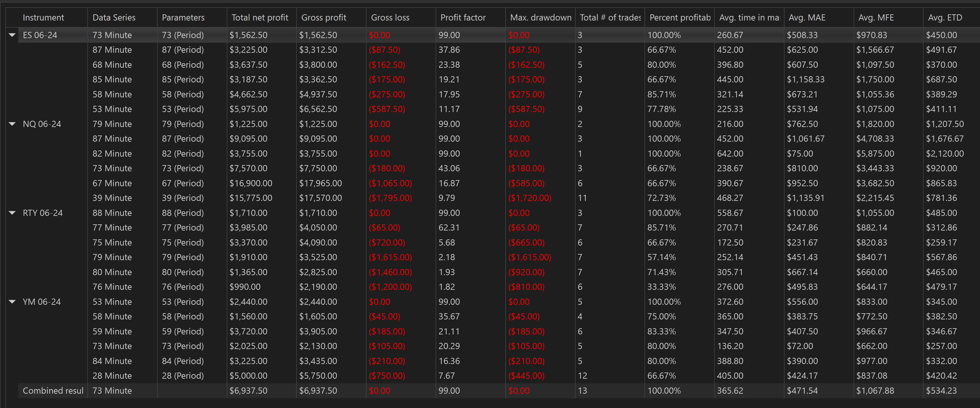Viewport: 980px width, 408px height.
Task: Sort by Max. drawdown column
Action: pos(540,18)
